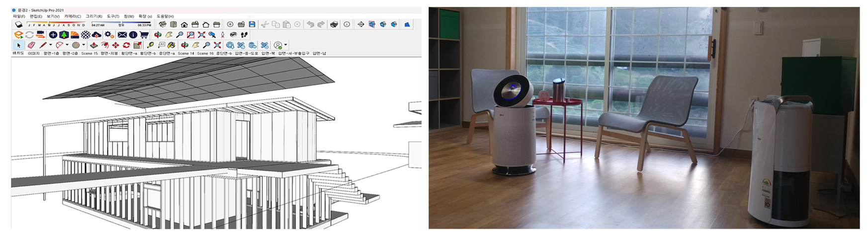Activate the Walk footprints tool
The height and width of the screenshot is (235, 868).
[x=244, y=35]
